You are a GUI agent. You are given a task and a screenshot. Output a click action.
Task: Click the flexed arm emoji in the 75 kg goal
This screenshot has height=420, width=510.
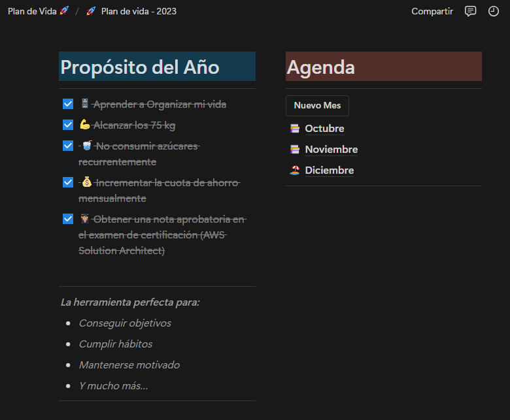point(85,124)
